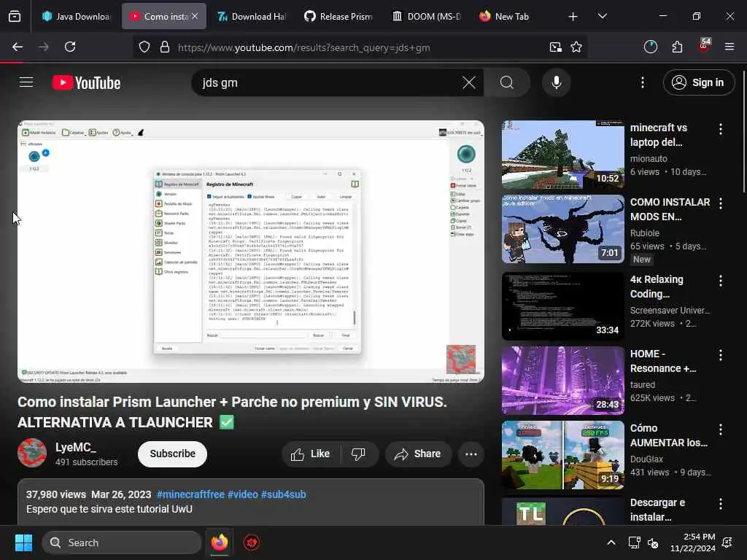
Task: Open options for Descargar e instalar video
Action: point(720,504)
